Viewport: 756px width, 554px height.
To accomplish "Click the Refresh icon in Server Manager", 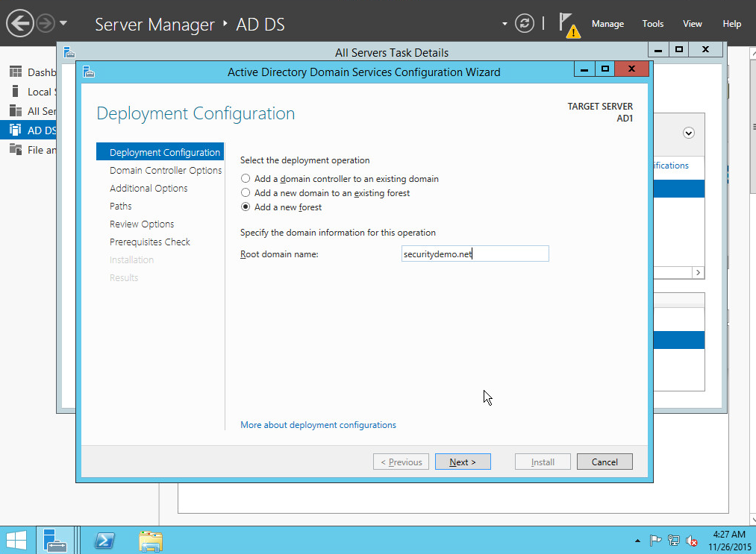I will pyautogui.click(x=524, y=23).
